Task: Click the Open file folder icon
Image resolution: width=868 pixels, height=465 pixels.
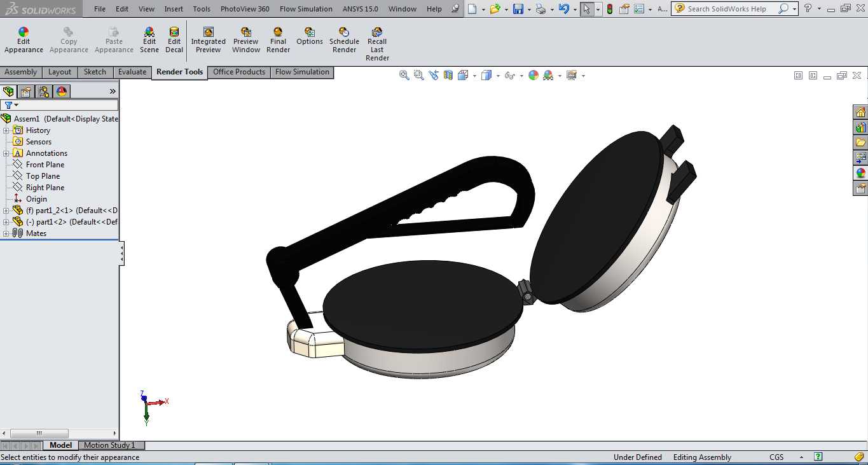Action: (494, 9)
